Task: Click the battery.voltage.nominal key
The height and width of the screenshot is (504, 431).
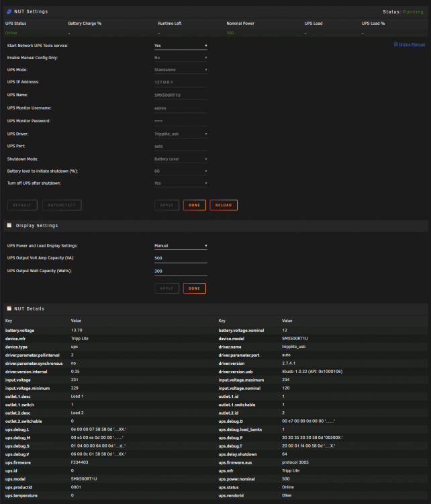Action: click(x=241, y=331)
